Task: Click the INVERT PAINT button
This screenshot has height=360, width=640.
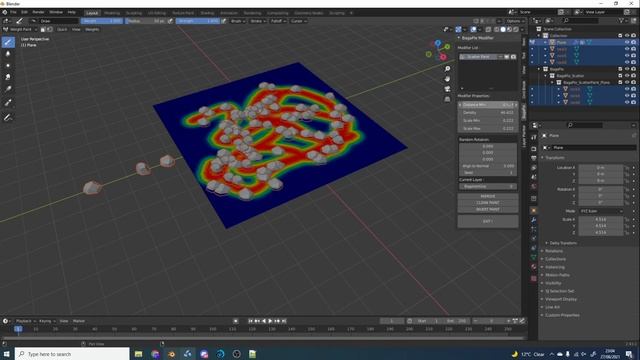Action: point(488,209)
